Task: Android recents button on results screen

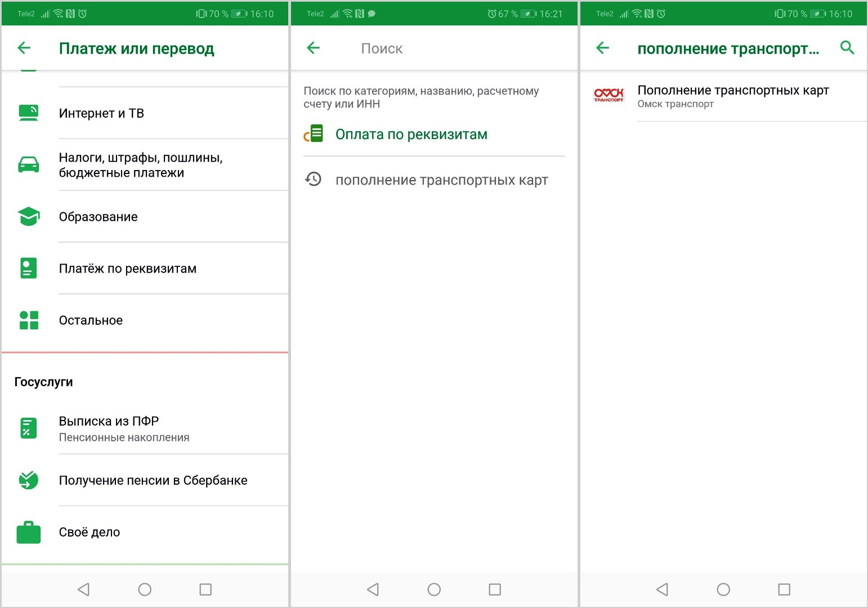Action: (784, 589)
